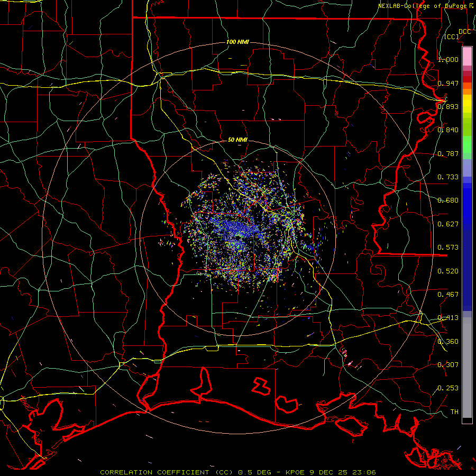The height and width of the screenshot is (476, 476).
Task: Click the 0.733 legend value
Action: tap(448, 177)
